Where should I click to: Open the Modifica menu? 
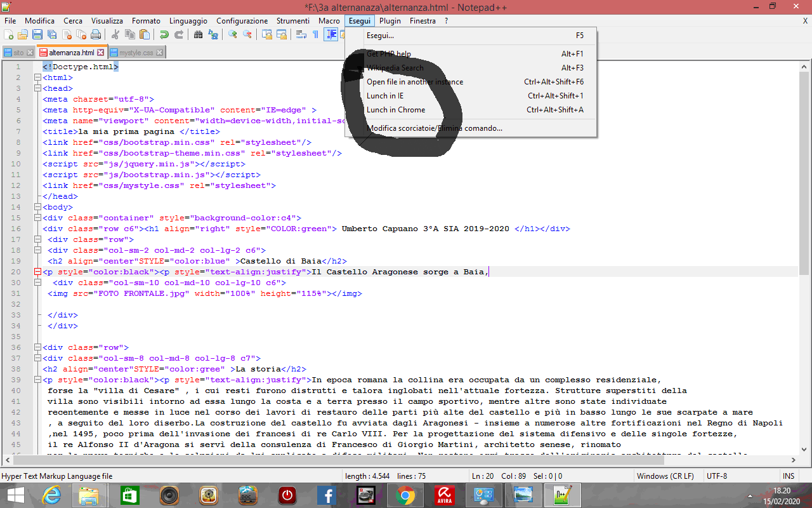[39, 20]
